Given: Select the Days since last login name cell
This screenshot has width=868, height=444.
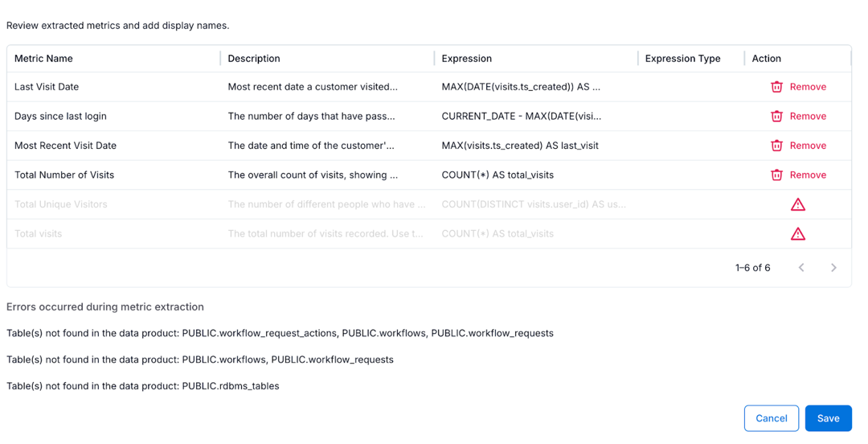Looking at the screenshot, I should tap(60, 116).
